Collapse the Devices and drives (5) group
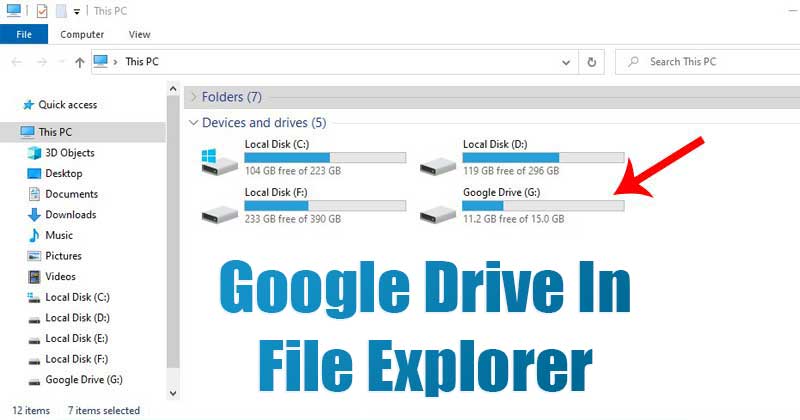Screen dimensions: 800x420 [193, 122]
